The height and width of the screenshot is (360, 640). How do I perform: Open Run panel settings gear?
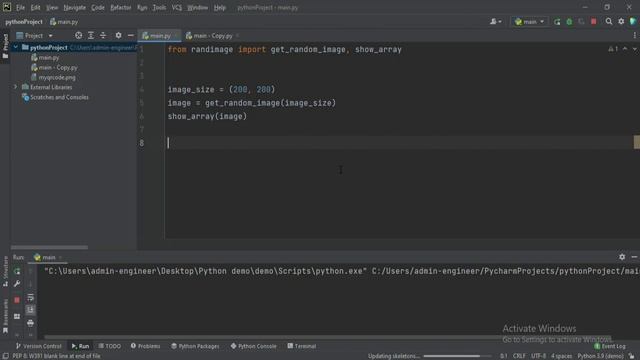(x=622, y=257)
